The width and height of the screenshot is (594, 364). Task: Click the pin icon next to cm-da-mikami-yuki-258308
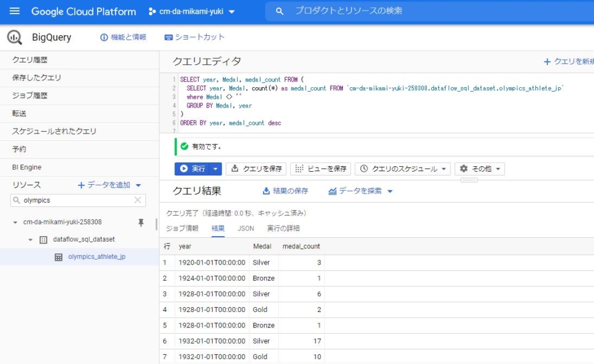click(x=140, y=221)
